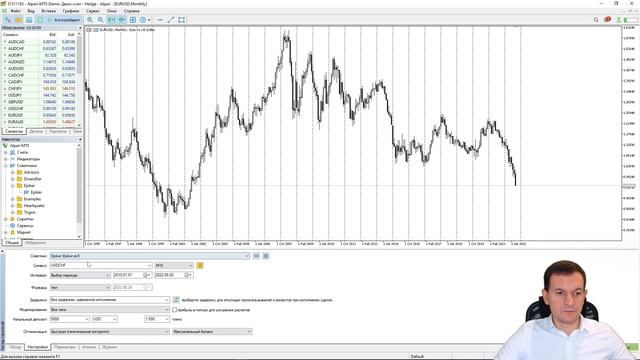Select the trendline drawing tool
The width and height of the screenshot is (640, 360).
(171, 20)
